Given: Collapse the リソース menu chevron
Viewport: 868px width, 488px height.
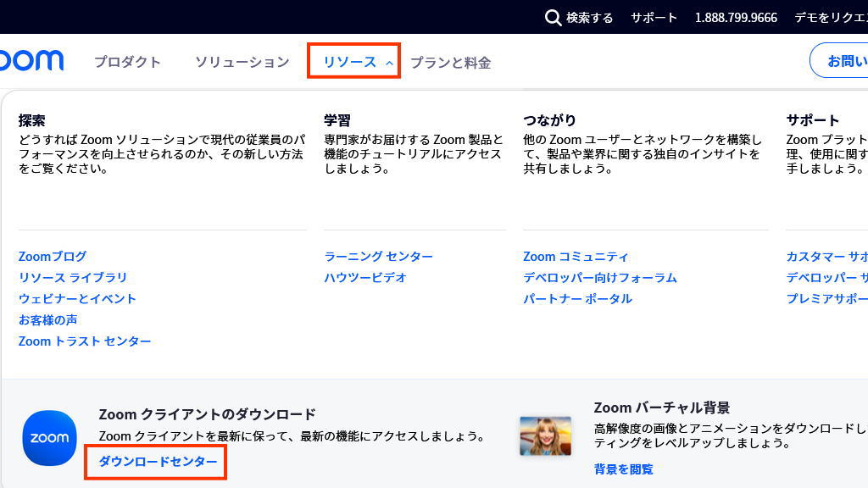Looking at the screenshot, I should [389, 63].
